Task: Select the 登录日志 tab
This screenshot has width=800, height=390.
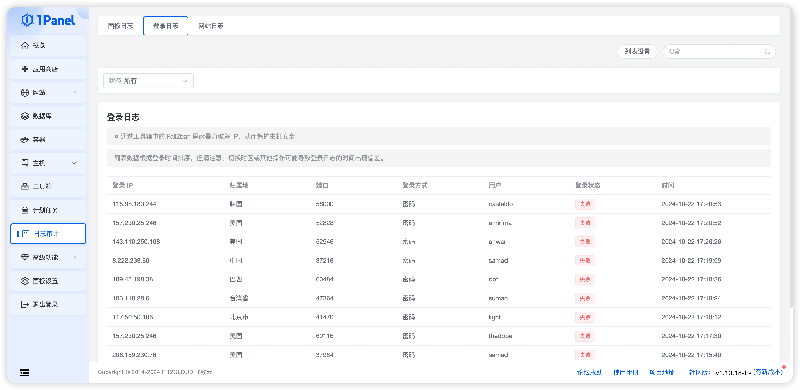Action: [165, 26]
